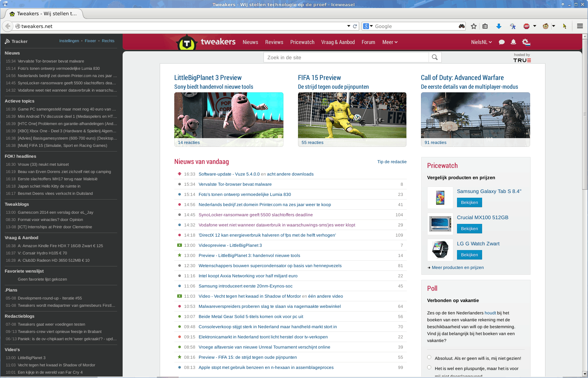Focus the 'Zoek in de site' search field

point(346,57)
